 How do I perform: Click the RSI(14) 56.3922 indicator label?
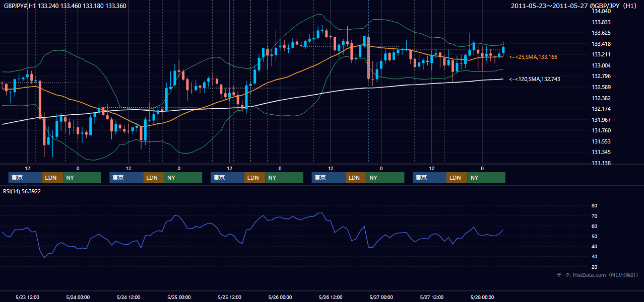pyautogui.click(x=21, y=191)
